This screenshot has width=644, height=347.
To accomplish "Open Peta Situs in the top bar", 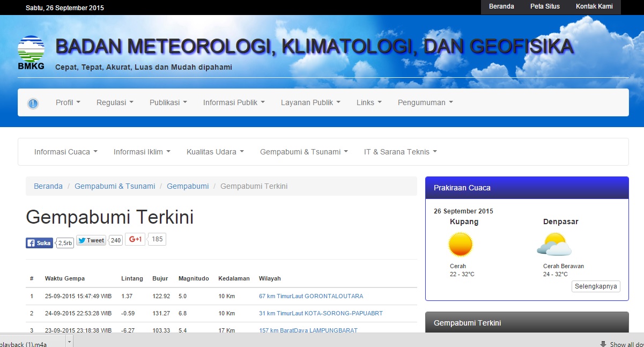I will coord(545,6).
